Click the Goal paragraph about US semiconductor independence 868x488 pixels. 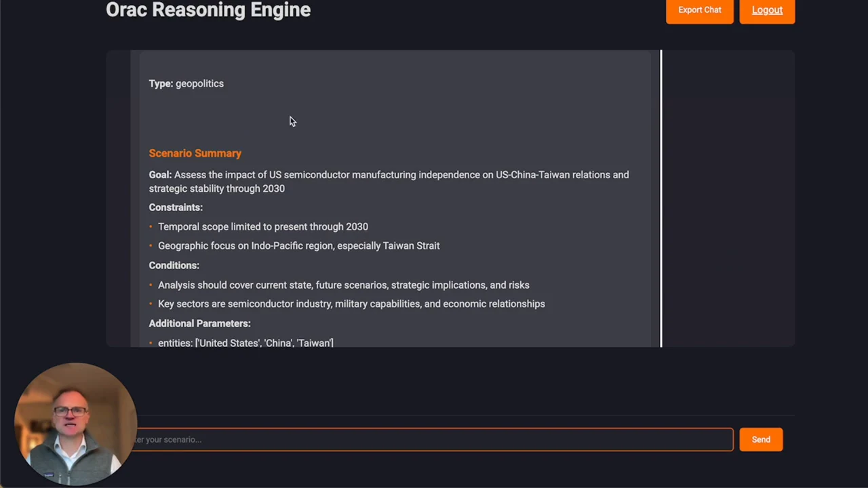click(x=389, y=182)
